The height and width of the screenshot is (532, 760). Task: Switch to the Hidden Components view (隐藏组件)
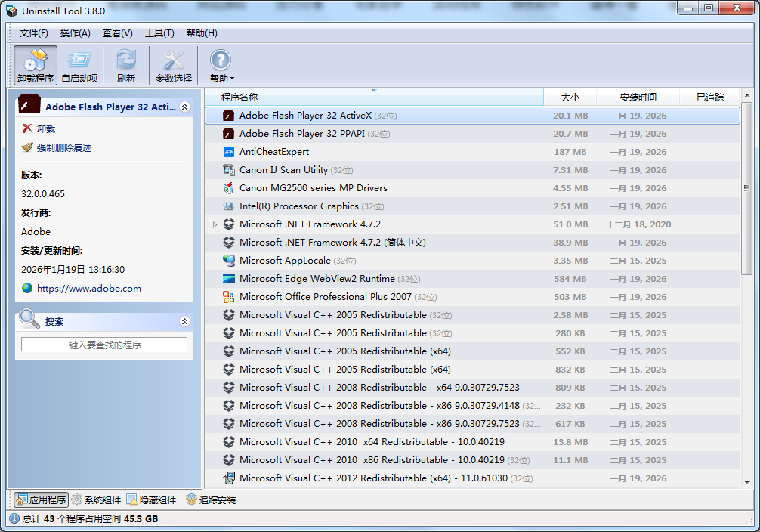pos(152,500)
